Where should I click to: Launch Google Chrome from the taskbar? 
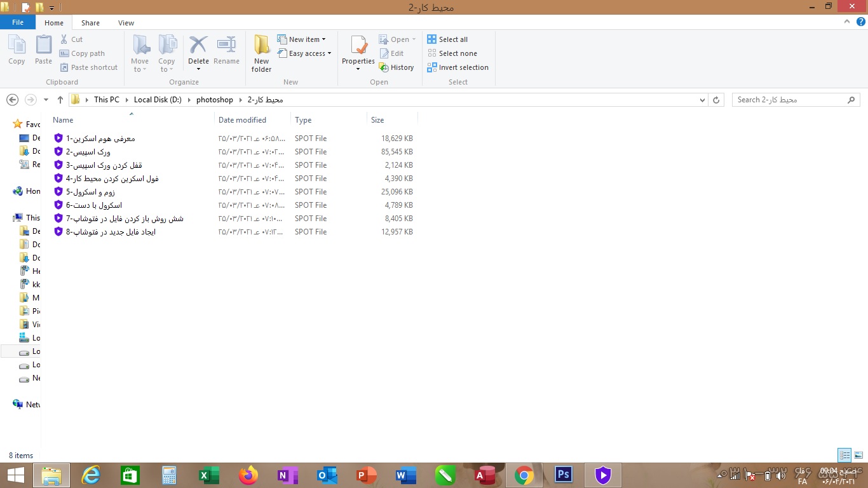click(524, 475)
